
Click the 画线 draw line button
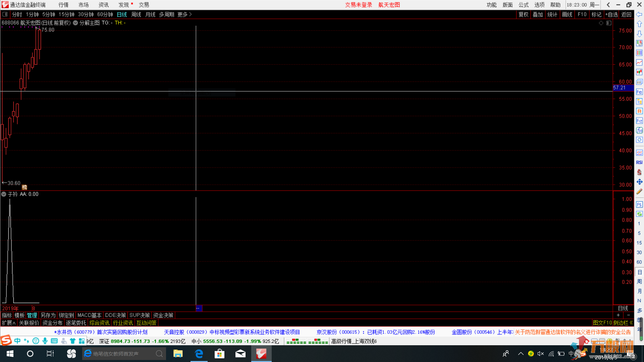coord(567,14)
